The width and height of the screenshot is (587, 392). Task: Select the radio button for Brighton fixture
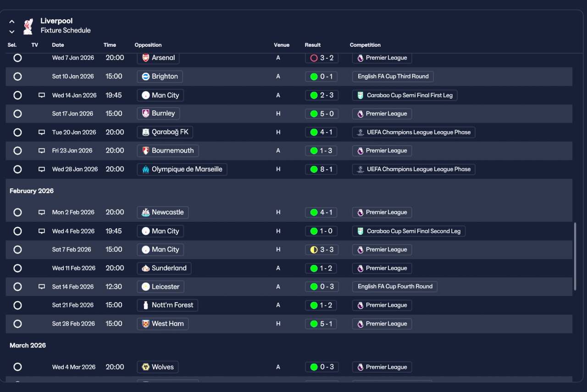tap(17, 77)
